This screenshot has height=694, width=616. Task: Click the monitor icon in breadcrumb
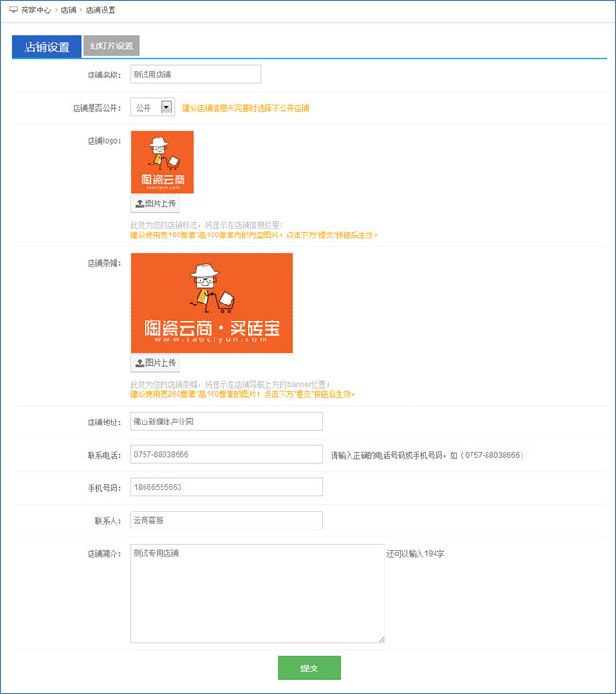tap(14, 9)
